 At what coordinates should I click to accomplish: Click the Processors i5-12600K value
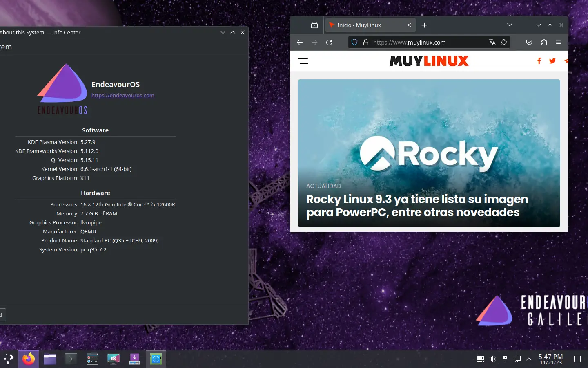pos(128,204)
